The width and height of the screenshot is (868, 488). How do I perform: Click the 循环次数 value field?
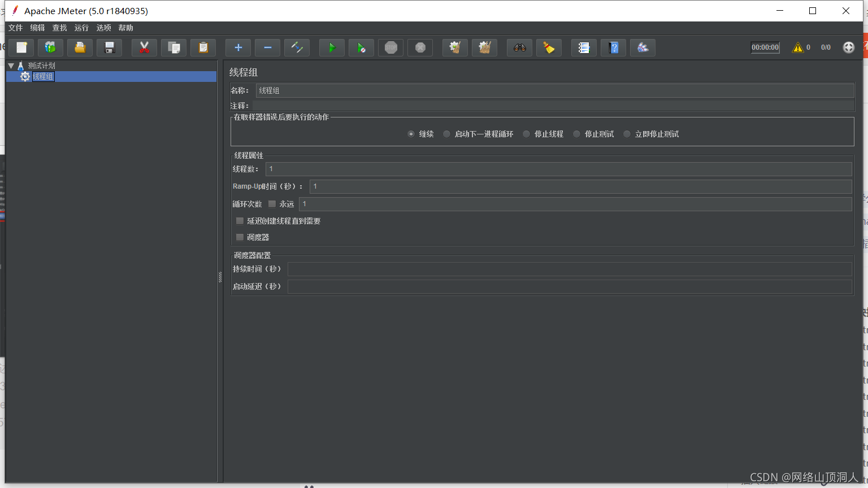click(x=575, y=204)
